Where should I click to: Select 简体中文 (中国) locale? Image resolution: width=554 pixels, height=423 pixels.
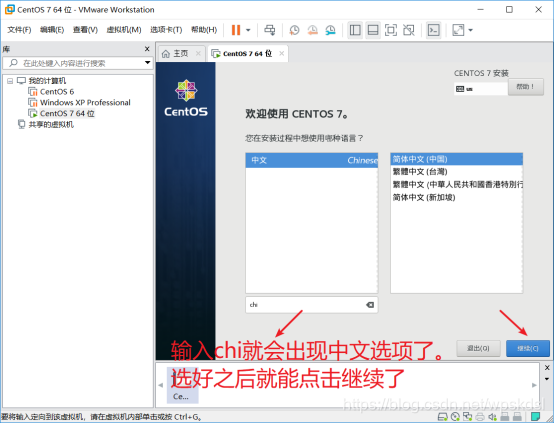(456, 159)
